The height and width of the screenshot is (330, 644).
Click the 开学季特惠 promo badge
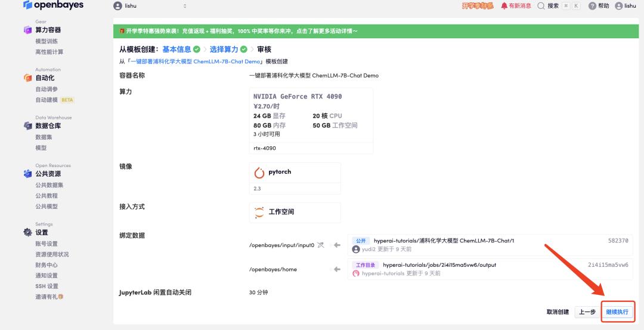pos(477,6)
